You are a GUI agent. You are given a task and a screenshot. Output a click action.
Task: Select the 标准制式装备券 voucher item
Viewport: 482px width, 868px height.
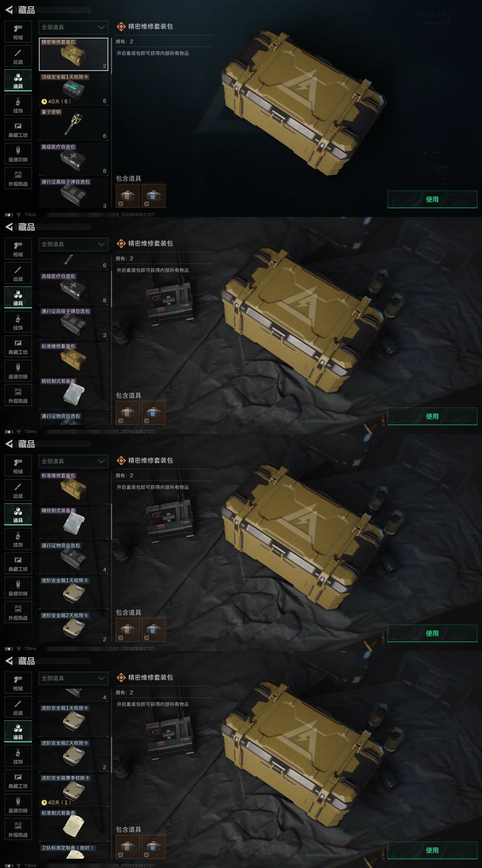coord(74,825)
